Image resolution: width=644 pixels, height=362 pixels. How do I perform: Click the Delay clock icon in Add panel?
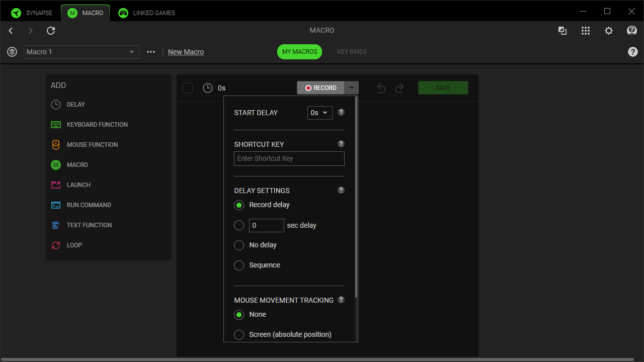click(56, 105)
